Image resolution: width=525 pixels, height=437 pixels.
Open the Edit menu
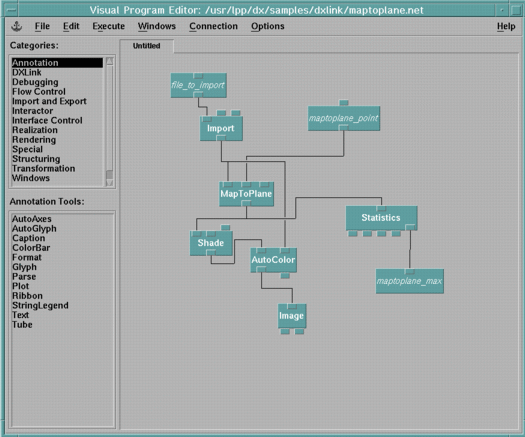71,26
